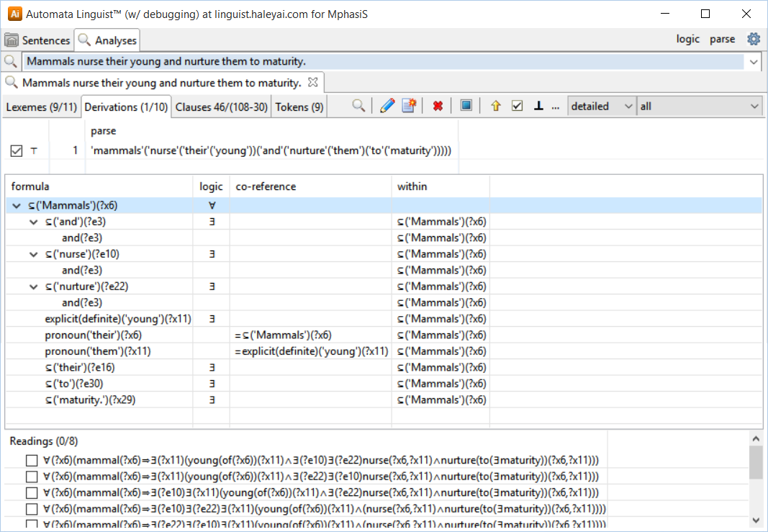Viewport: 768px width, 532px height.
Task: Click the blue pencil edit icon
Action: [387, 106]
